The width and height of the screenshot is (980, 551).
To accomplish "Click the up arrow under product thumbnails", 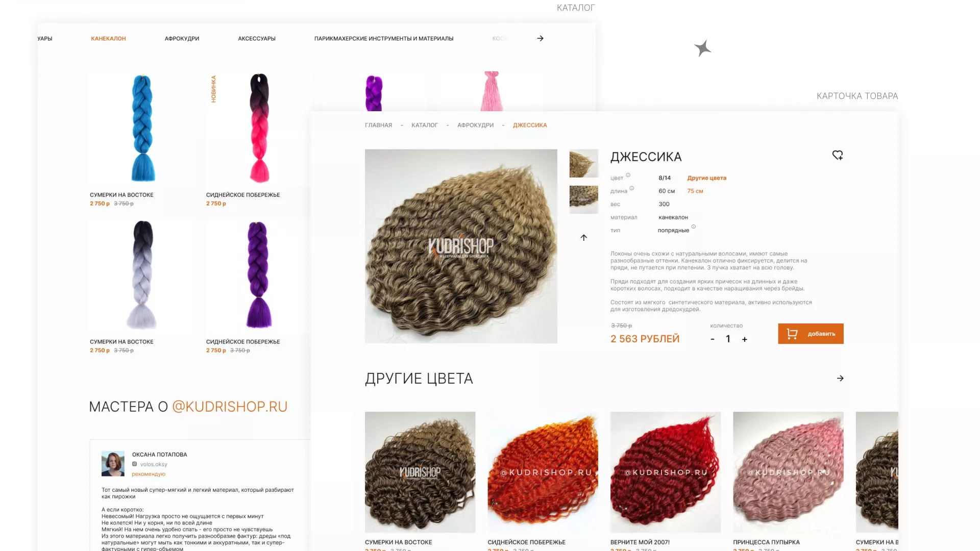I will [x=583, y=238].
